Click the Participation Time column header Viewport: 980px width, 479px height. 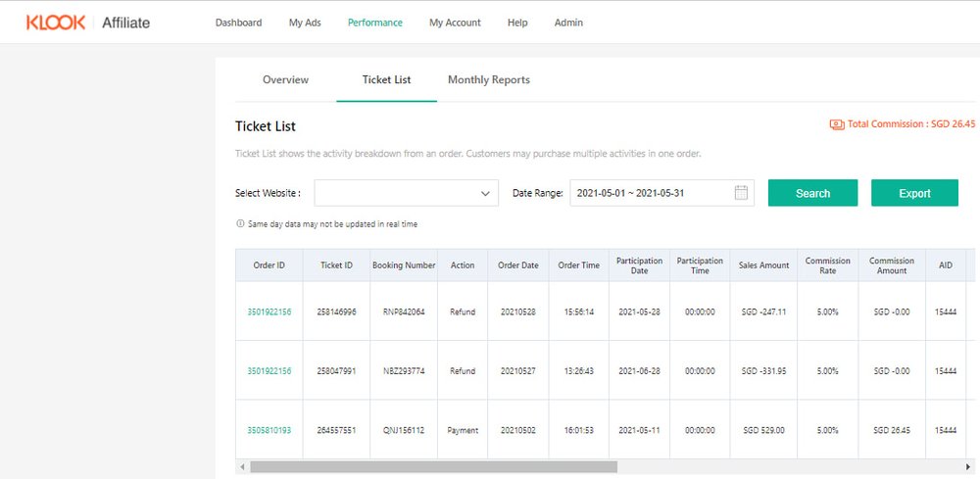click(x=700, y=265)
